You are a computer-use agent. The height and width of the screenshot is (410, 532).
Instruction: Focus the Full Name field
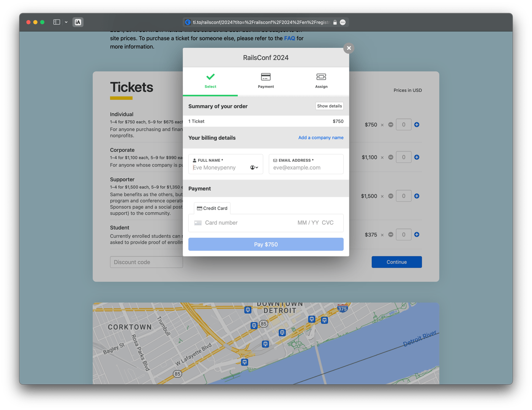(226, 164)
